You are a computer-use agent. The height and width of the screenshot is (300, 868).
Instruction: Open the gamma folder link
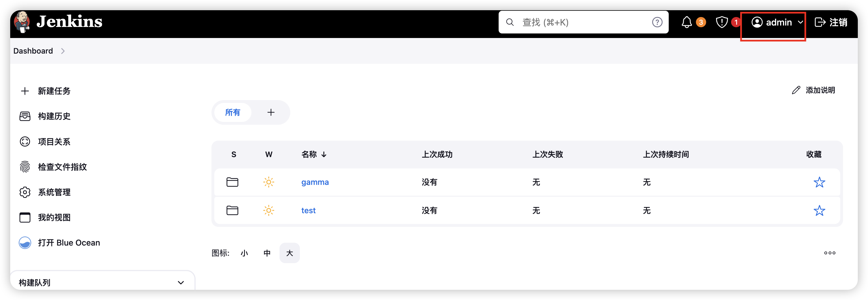pos(315,182)
